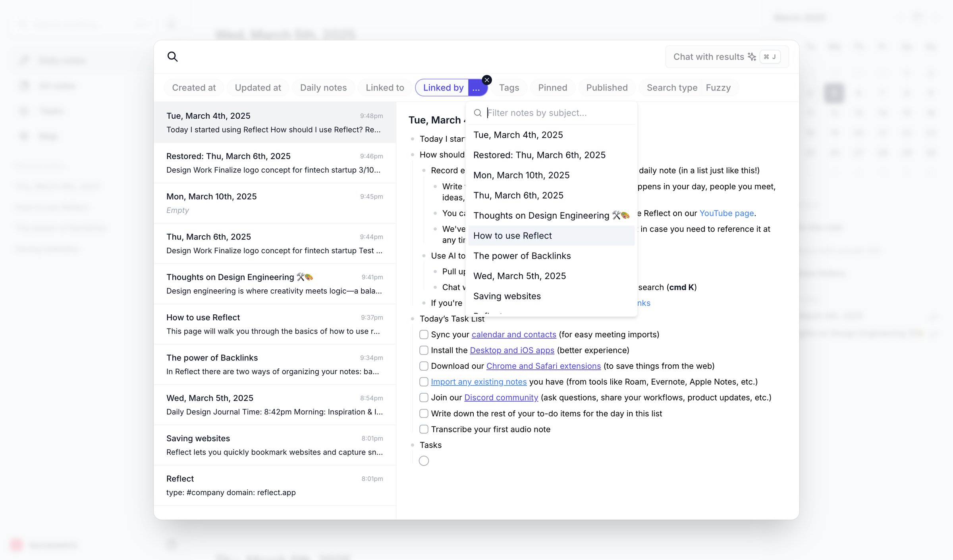Tick the 'Transcribe your first audio note' checkbox
This screenshot has height=560, width=953.
[x=424, y=429]
